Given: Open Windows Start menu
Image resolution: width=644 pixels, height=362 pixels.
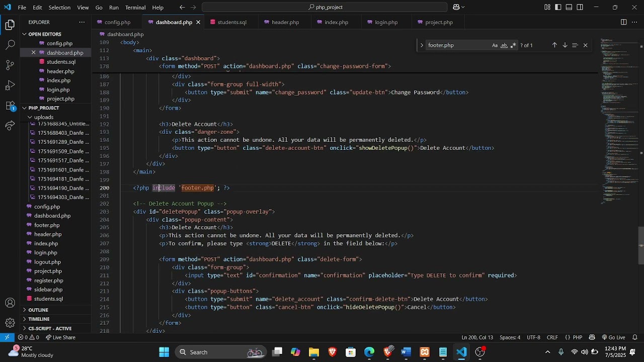Looking at the screenshot, I should (164, 352).
